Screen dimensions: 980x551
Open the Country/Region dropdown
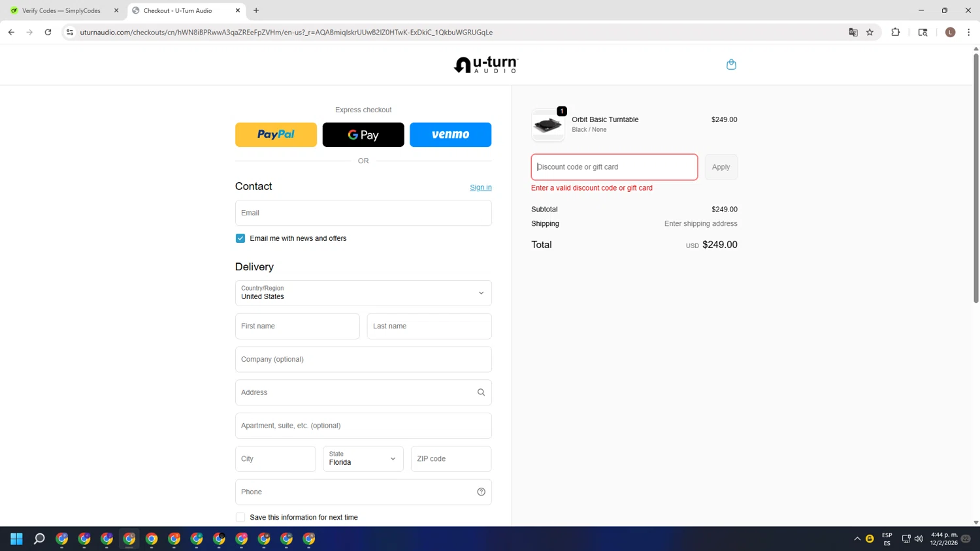pyautogui.click(x=363, y=293)
